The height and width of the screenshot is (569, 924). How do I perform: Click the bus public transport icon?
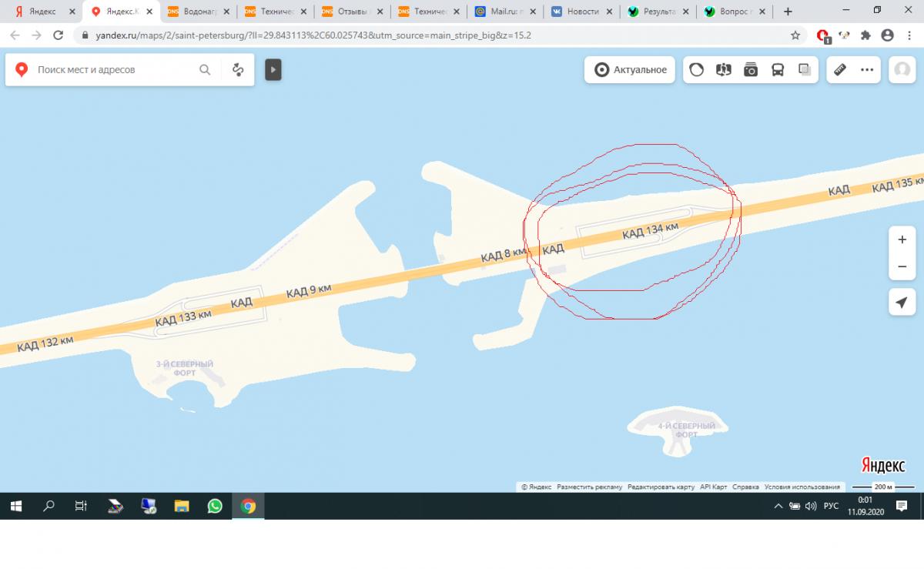point(778,70)
